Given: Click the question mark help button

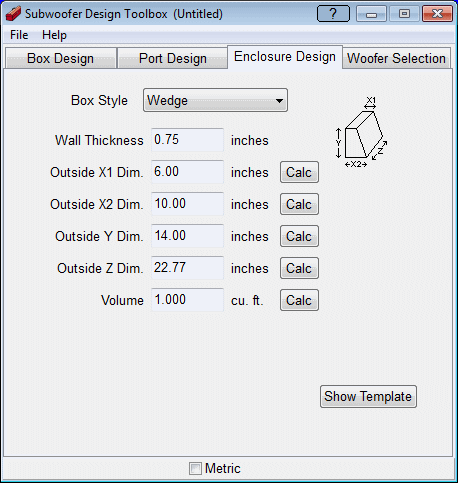Looking at the screenshot, I should [x=333, y=14].
